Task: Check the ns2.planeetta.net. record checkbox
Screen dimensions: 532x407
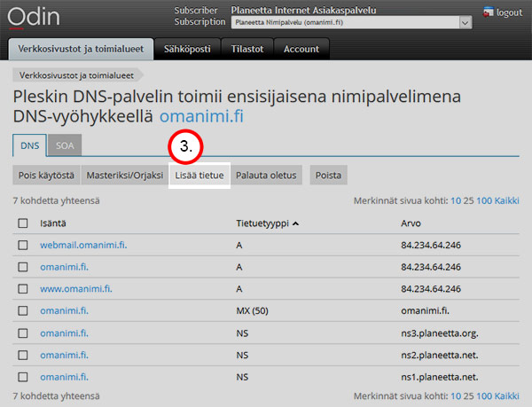Action: click(23, 355)
